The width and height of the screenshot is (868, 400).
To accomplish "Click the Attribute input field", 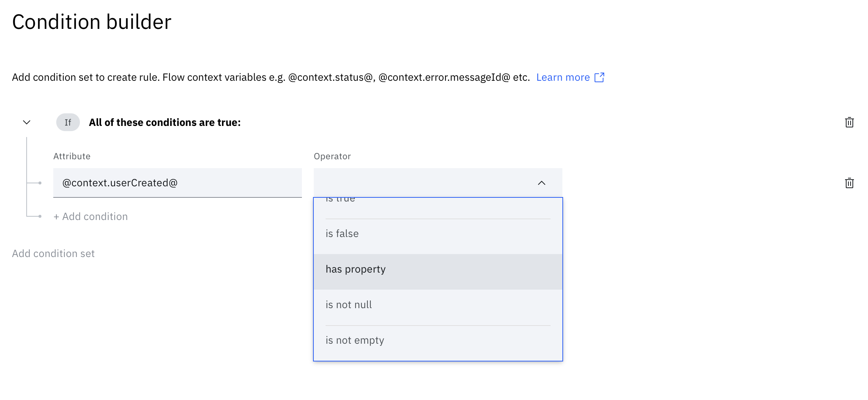I will point(177,183).
